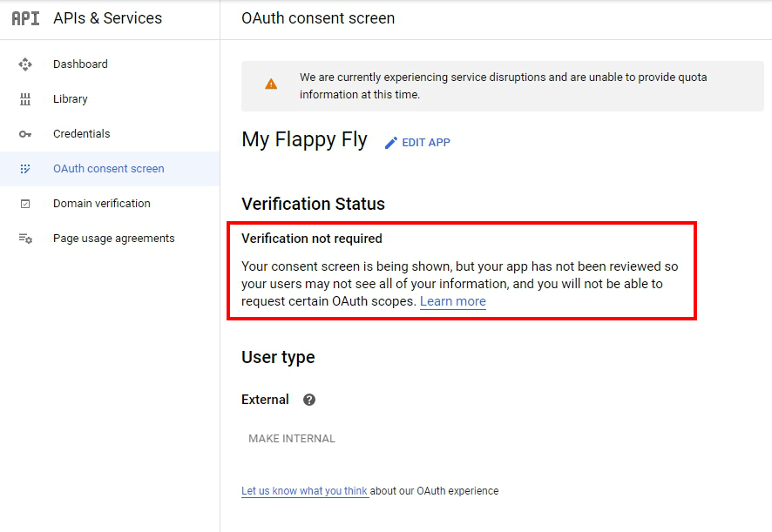Click the pencil edit icon
The image size is (772, 532).
(x=391, y=143)
